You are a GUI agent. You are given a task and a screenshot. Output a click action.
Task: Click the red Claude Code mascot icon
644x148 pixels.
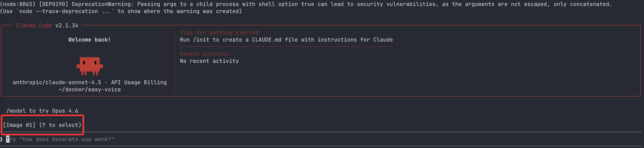(89, 66)
